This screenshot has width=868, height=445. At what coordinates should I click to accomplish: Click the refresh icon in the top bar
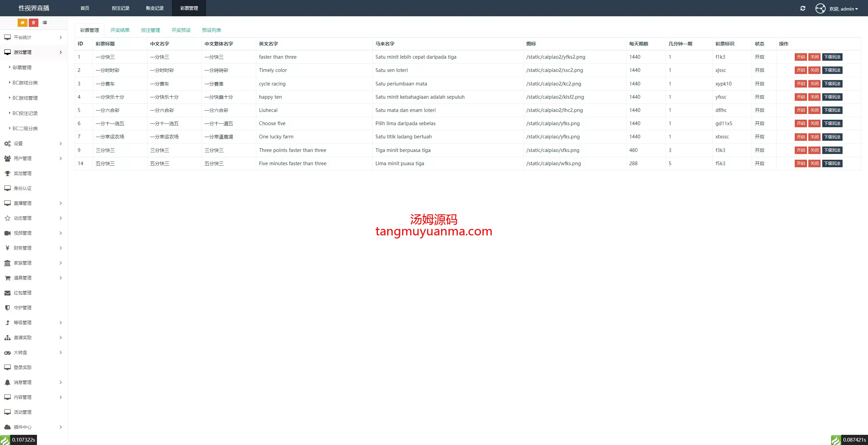pyautogui.click(x=803, y=8)
